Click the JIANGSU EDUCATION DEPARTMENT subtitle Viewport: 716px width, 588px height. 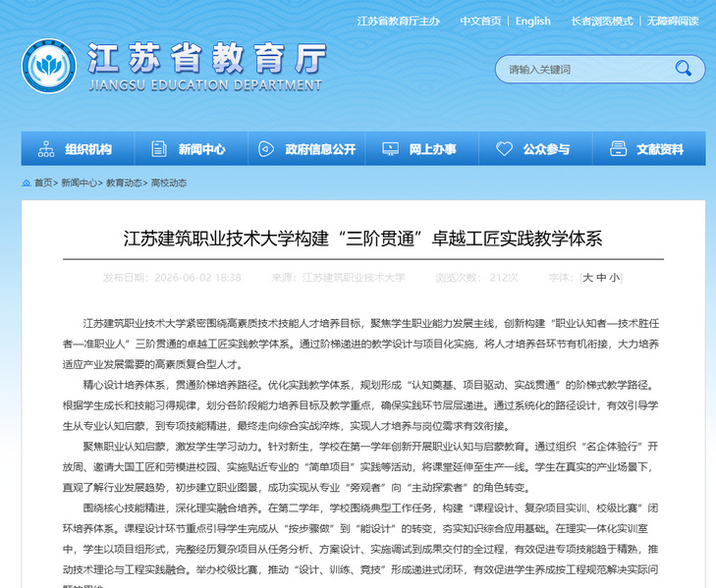205,85
